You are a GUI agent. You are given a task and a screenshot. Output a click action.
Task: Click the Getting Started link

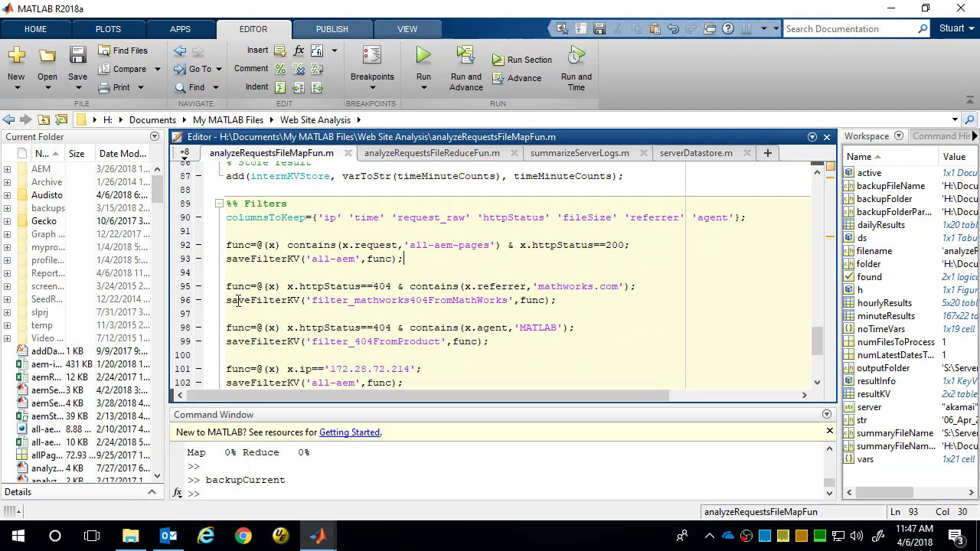click(x=349, y=432)
